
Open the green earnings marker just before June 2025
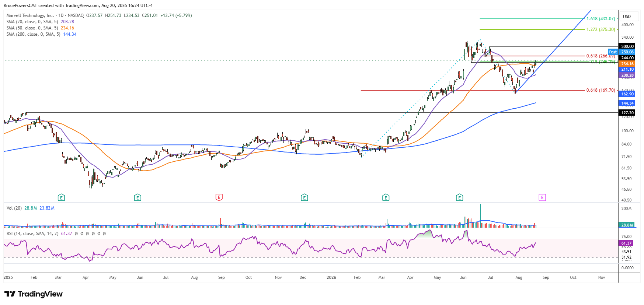pos(137,198)
